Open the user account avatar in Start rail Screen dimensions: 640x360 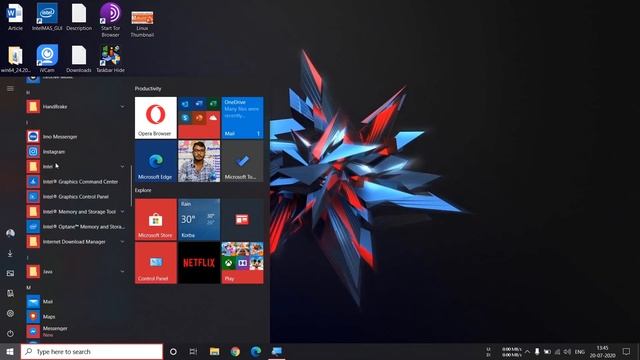[x=10, y=233]
